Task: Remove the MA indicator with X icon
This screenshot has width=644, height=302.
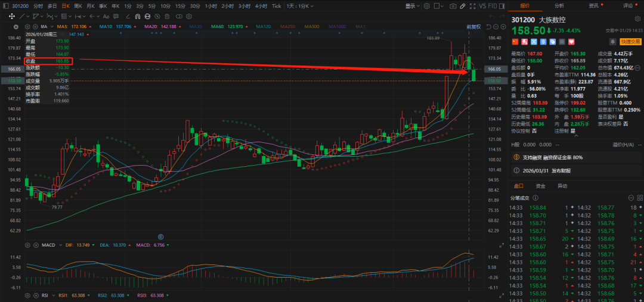Action: pos(35,27)
